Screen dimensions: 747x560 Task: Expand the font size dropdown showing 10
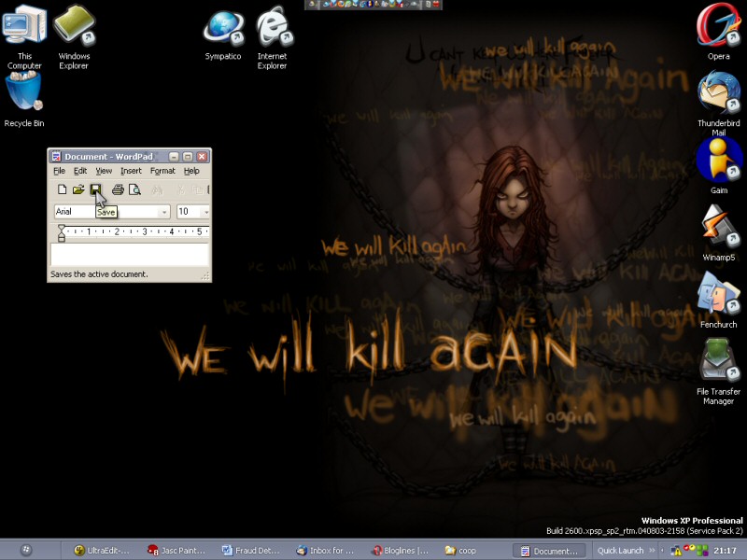pyautogui.click(x=204, y=212)
